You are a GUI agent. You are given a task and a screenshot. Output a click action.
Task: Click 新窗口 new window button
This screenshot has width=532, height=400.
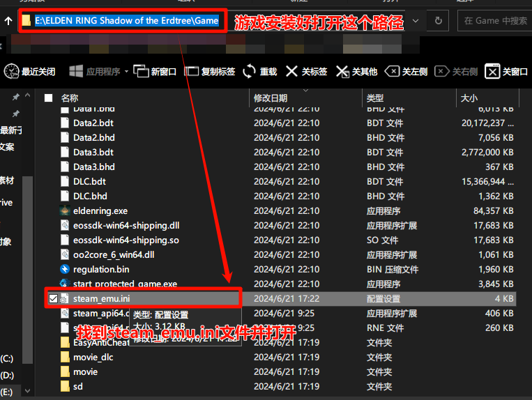[x=155, y=72]
